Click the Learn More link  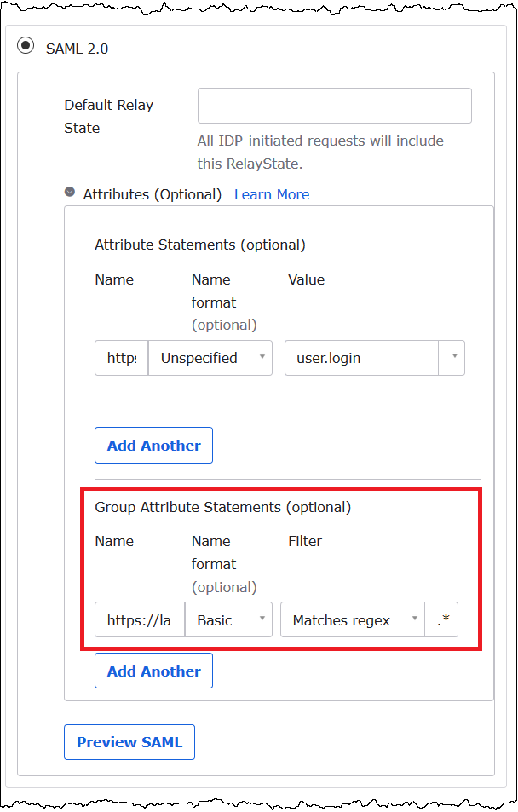[x=271, y=194]
